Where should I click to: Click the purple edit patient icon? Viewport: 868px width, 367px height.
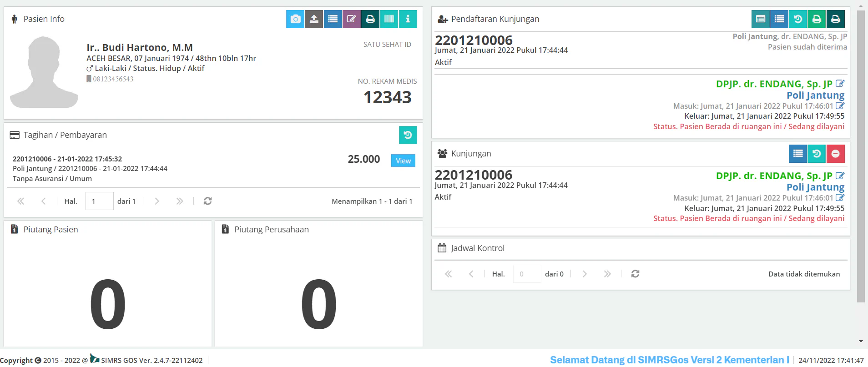coord(352,19)
